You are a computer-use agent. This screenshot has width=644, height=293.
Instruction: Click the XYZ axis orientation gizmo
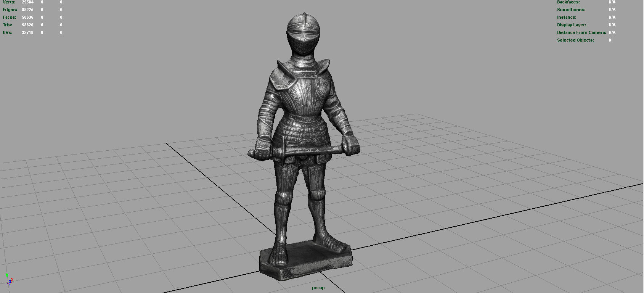click(x=10, y=280)
